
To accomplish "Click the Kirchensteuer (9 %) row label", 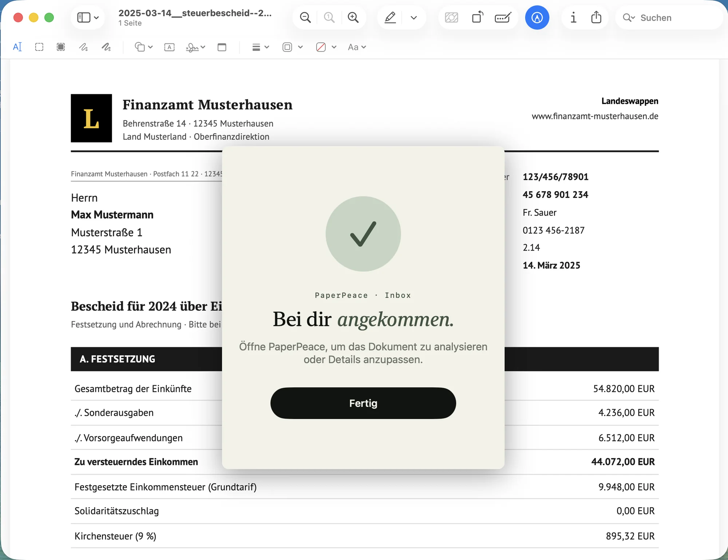I will (x=115, y=536).
